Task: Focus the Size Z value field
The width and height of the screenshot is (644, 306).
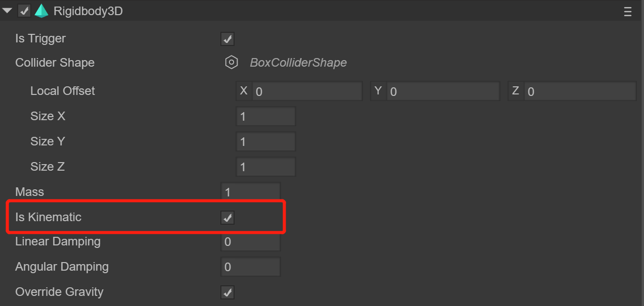Action: [266, 167]
